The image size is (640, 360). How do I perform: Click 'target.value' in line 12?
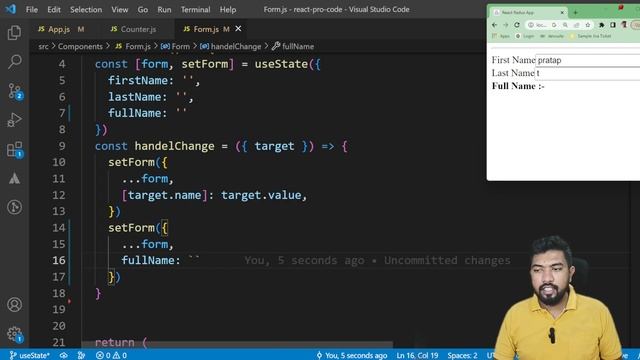click(x=261, y=195)
